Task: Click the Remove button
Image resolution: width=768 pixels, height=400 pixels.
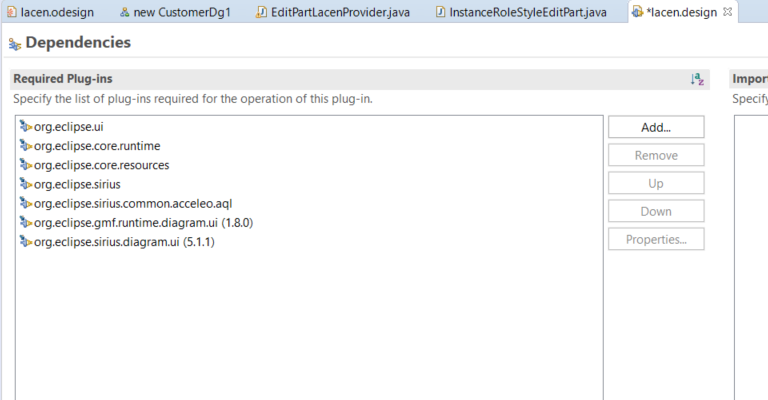Action: [x=656, y=155]
